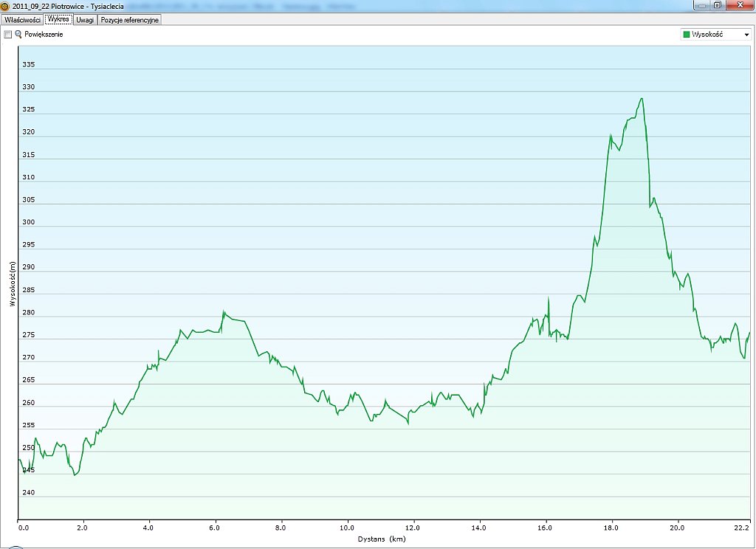Click the app icon in the title bar

(5, 5)
